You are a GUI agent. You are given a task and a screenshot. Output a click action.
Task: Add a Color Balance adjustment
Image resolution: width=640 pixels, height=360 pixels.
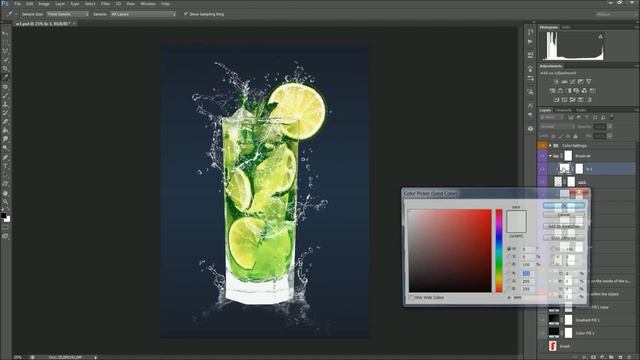[x=560, y=91]
